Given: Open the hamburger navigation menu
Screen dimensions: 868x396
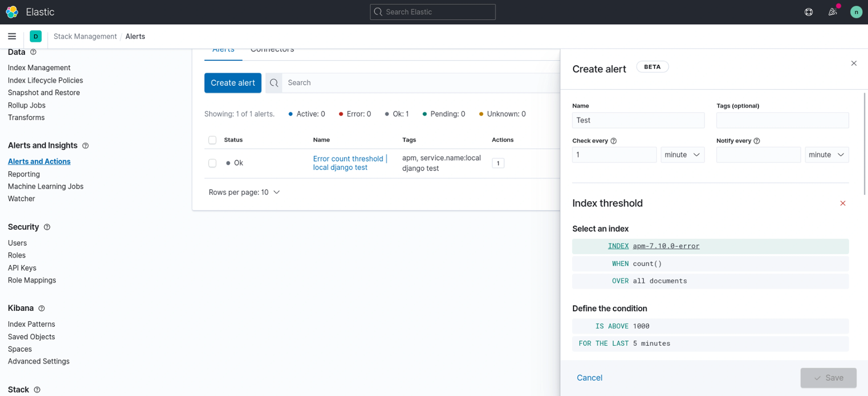Looking at the screenshot, I should pos(12,36).
